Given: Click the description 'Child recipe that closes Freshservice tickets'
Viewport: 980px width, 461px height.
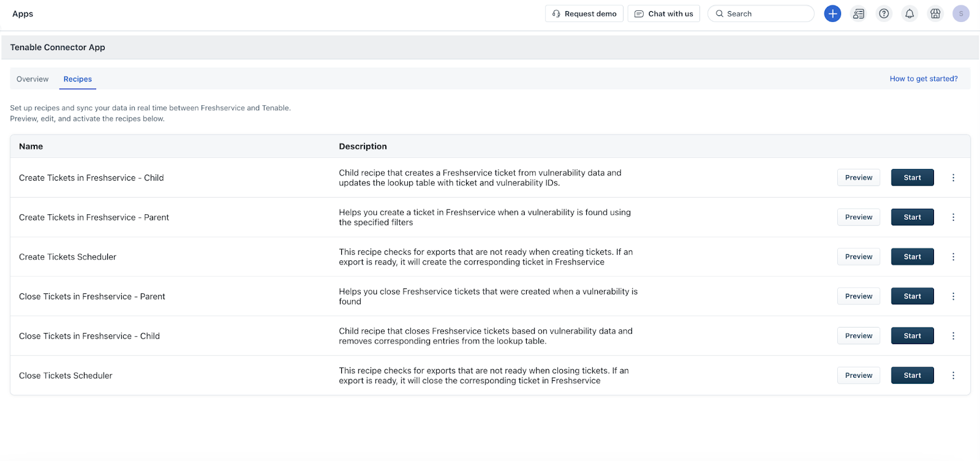Looking at the screenshot, I should [x=486, y=335].
